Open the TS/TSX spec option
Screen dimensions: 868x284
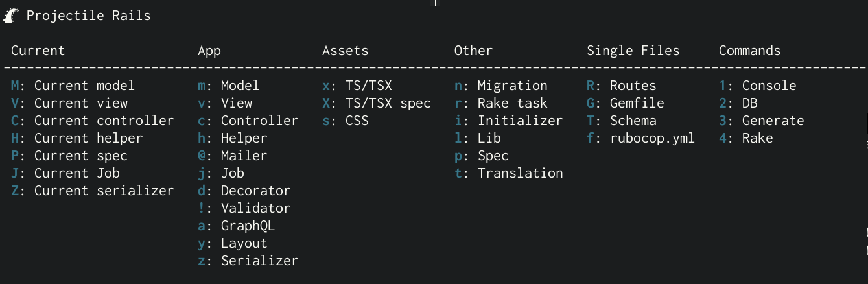pos(376,103)
